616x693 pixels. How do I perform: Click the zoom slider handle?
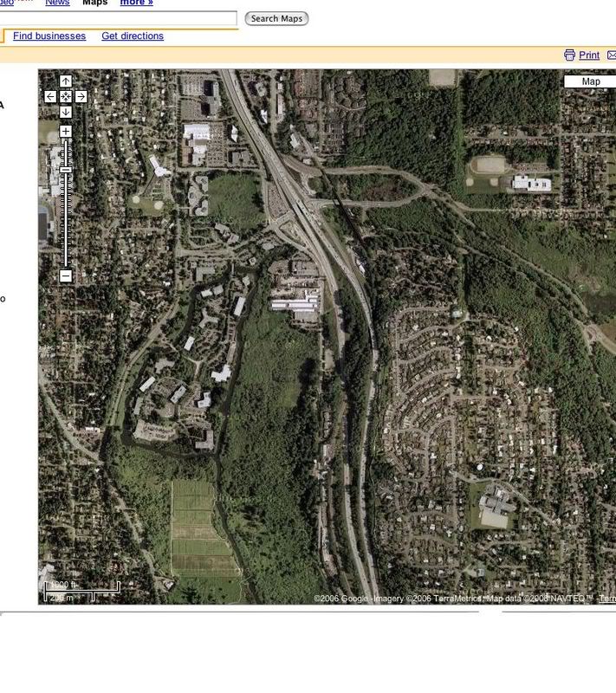point(66,171)
